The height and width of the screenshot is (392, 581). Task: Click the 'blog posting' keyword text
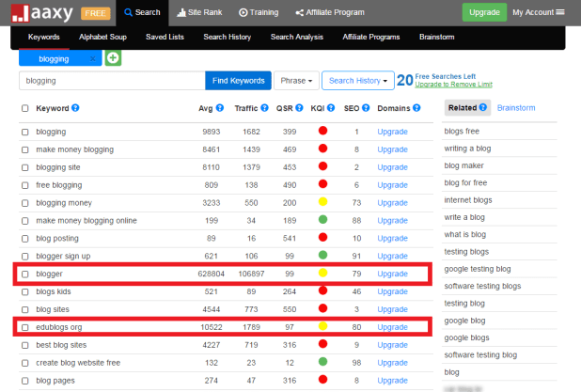pos(57,238)
